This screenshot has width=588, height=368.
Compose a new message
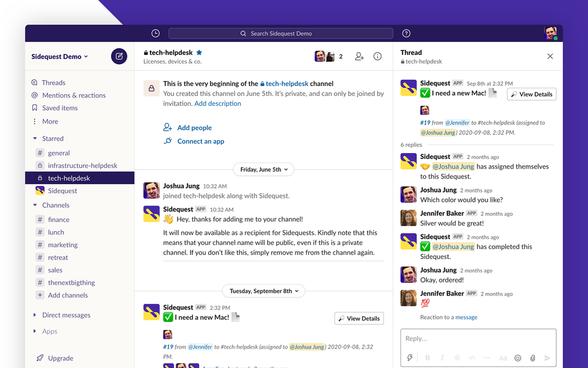pyautogui.click(x=119, y=57)
